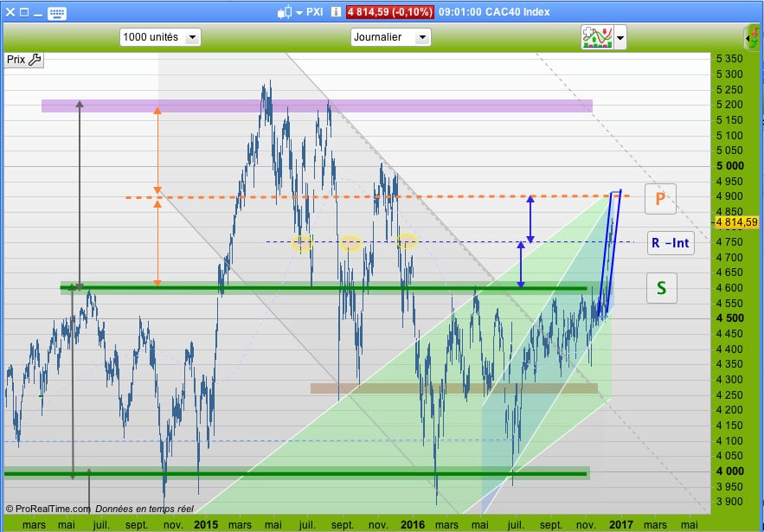This screenshot has height=532, width=764.
Task: Expand the chart style dropdown arrow beside PXI
Action: click(299, 13)
